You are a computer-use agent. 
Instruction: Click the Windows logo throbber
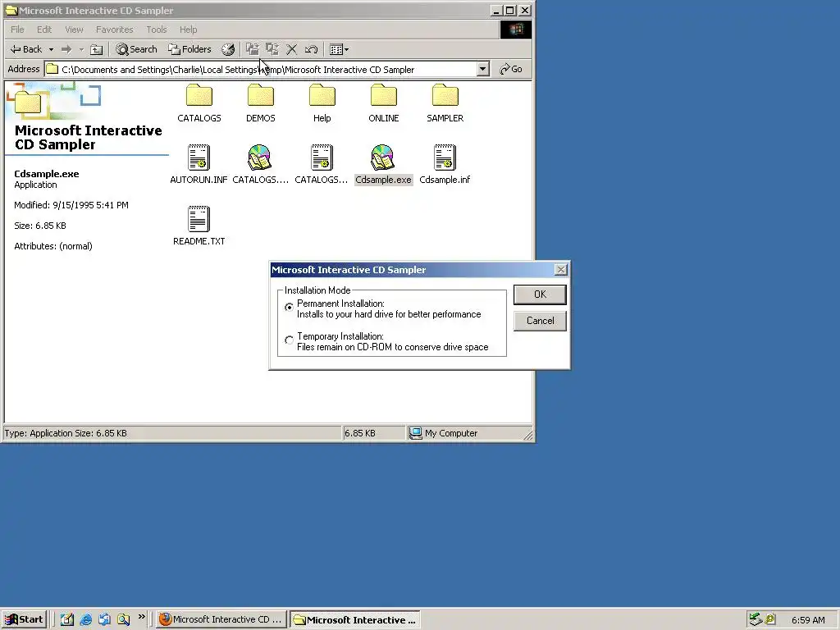coord(516,30)
